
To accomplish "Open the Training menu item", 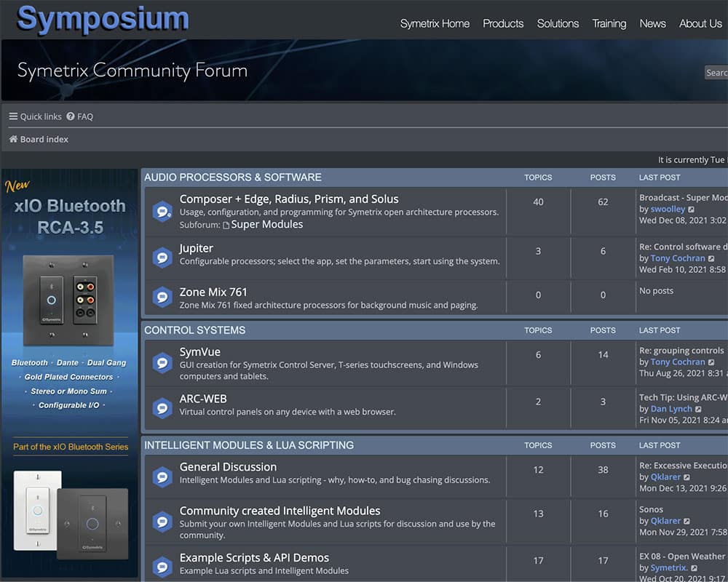I will click(x=609, y=23).
